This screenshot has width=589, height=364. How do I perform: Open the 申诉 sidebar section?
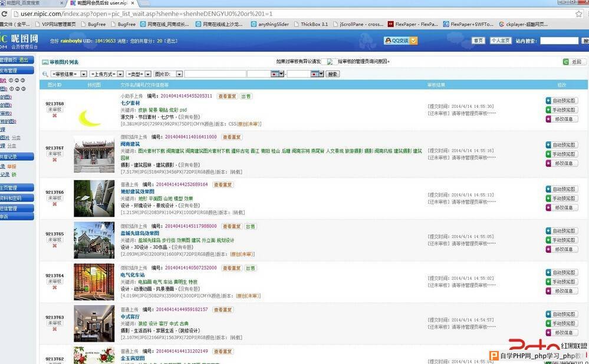pos(17,217)
